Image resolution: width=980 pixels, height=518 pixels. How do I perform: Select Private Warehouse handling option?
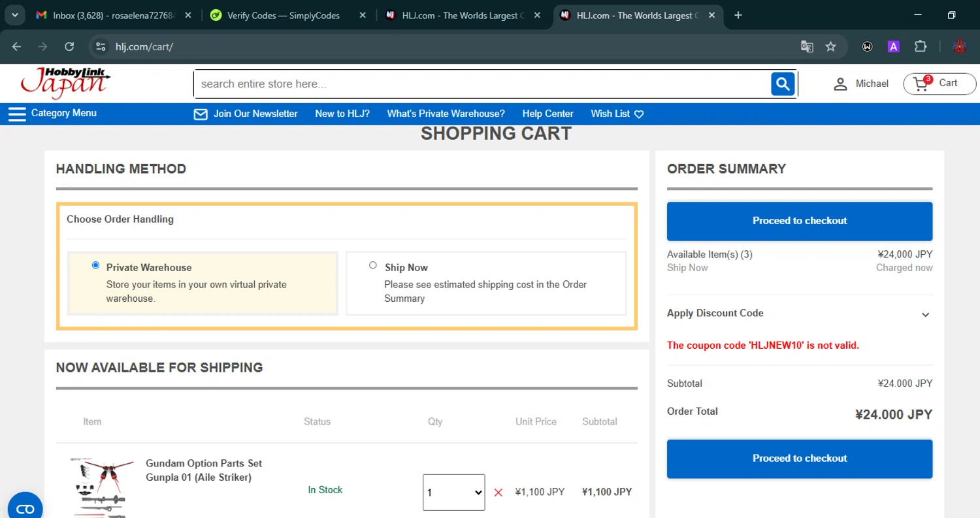(x=96, y=265)
